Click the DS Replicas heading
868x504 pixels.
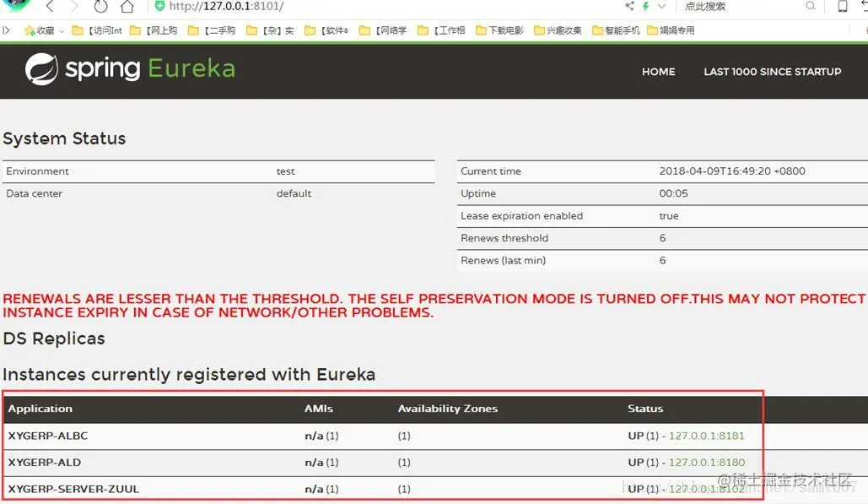[x=54, y=339]
